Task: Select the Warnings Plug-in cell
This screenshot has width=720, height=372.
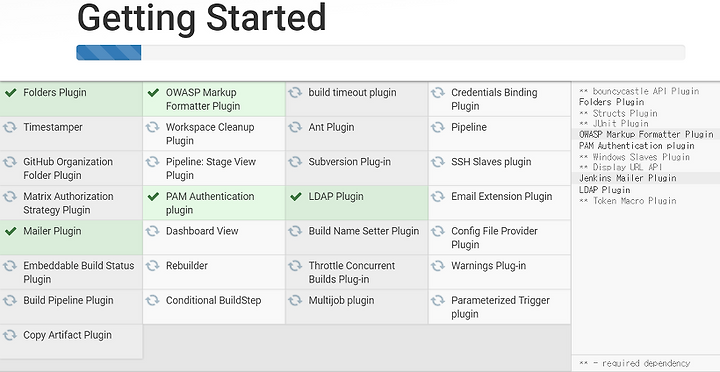Action: coord(500,272)
